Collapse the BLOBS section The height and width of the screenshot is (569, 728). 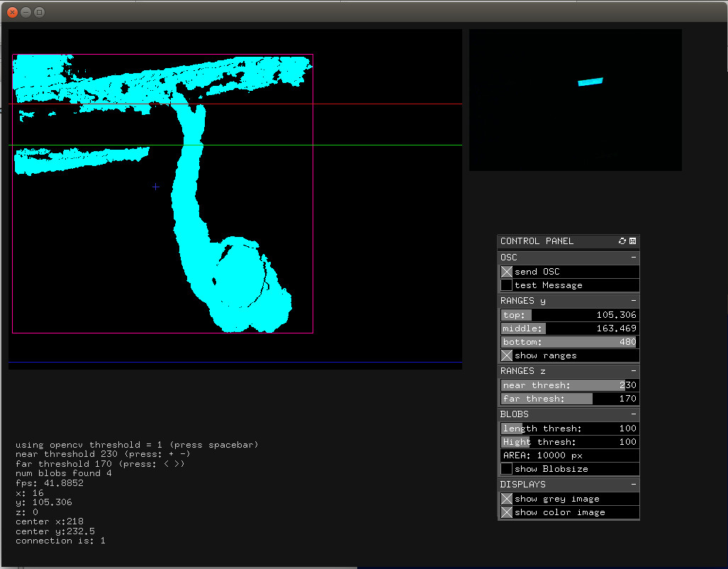(x=634, y=414)
